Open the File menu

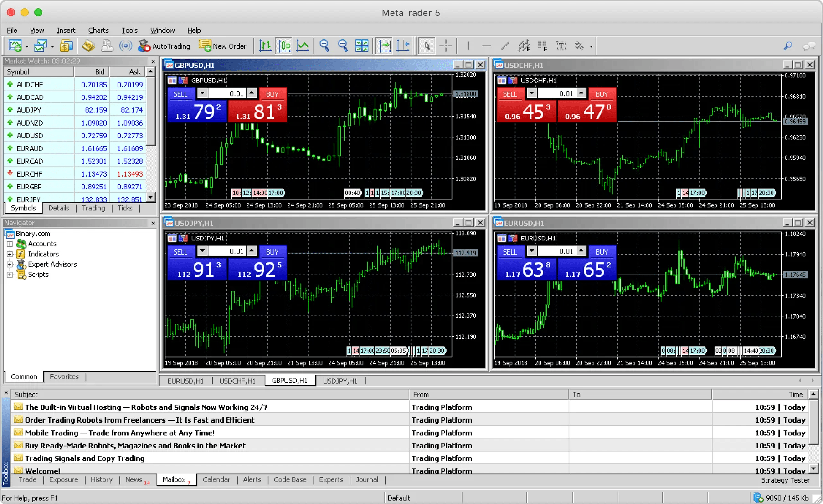(x=12, y=30)
